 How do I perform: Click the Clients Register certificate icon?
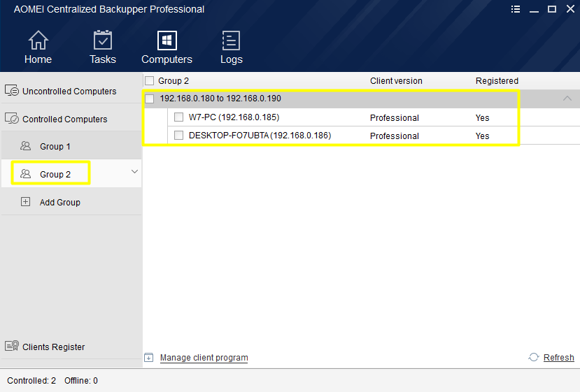[x=11, y=346]
